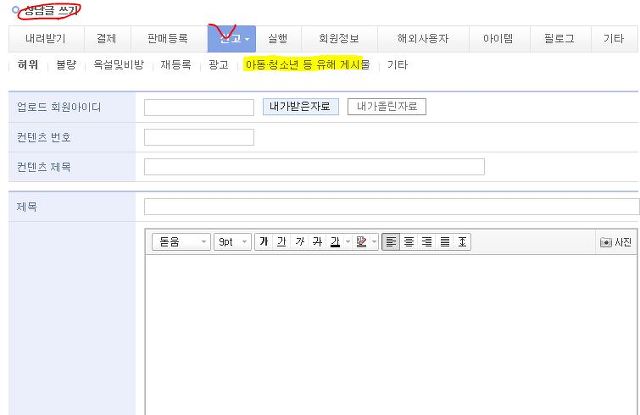Screen dimensions: 640x415
Task: Select the 허위 subcategory
Action: tap(28, 65)
